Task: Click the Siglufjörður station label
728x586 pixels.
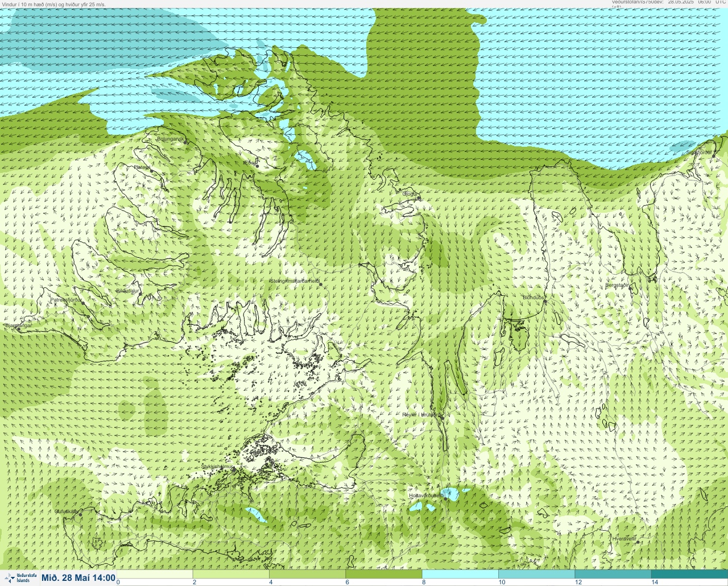Action: [699, 152]
